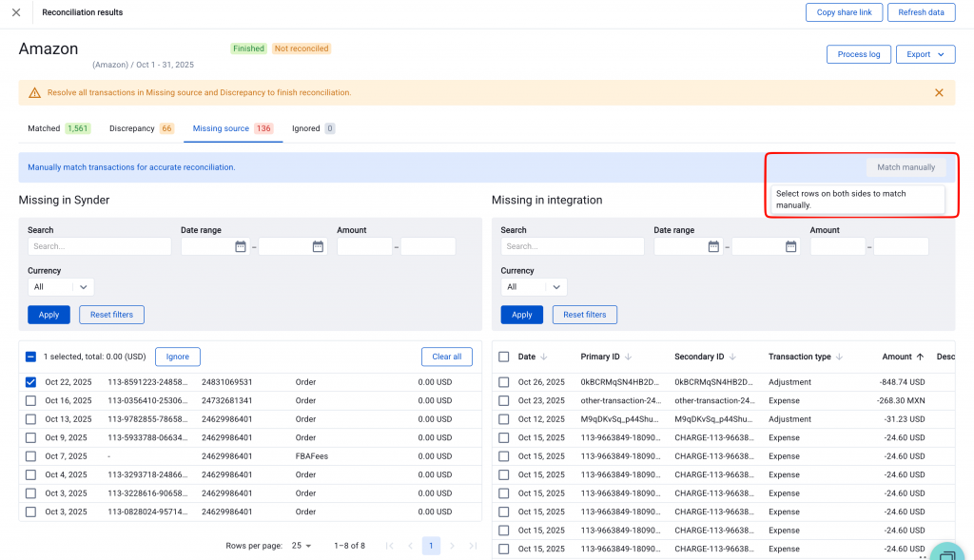Image resolution: width=974 pixels, height=560 pixels.
Task: Open start date calendar in Missing in integration
Action: coord(713,246)
